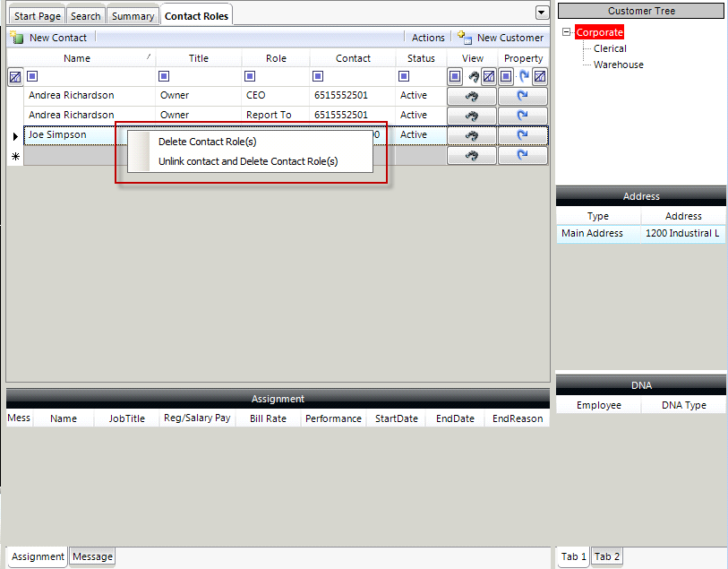728x569 pixels.
Task: Select Warehouse in the Customer Tree
Action: [619, 65]
